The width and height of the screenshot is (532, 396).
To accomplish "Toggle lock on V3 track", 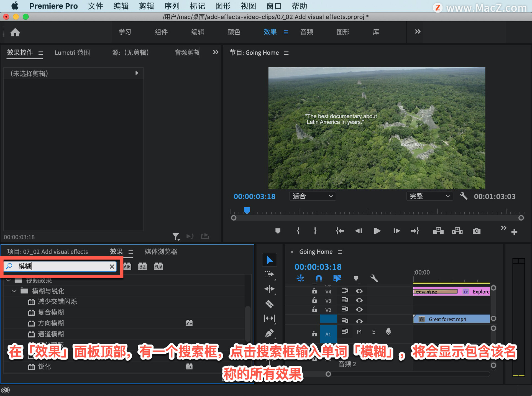I will (x=314, y=300).
